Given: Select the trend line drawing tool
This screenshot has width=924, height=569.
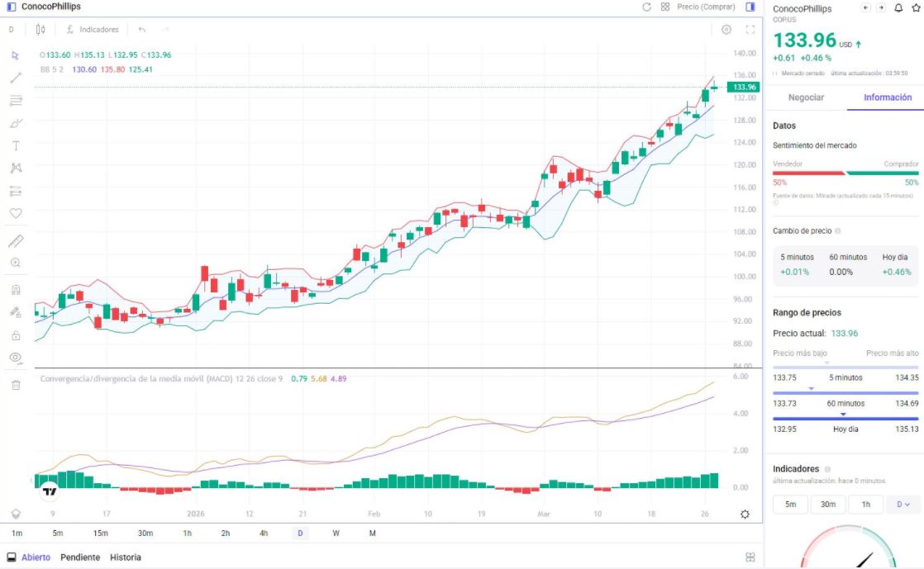Looking at the screenshot, I should click(x=15, y=78).
